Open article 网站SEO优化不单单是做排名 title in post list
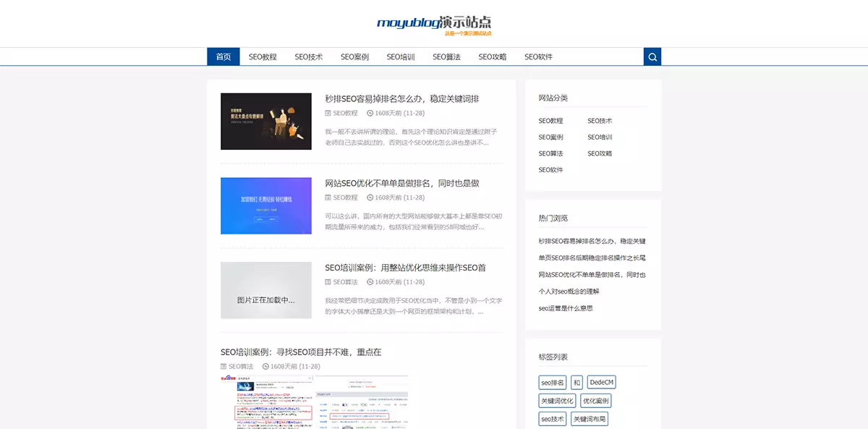868x429 pixels. pos(402,184)
